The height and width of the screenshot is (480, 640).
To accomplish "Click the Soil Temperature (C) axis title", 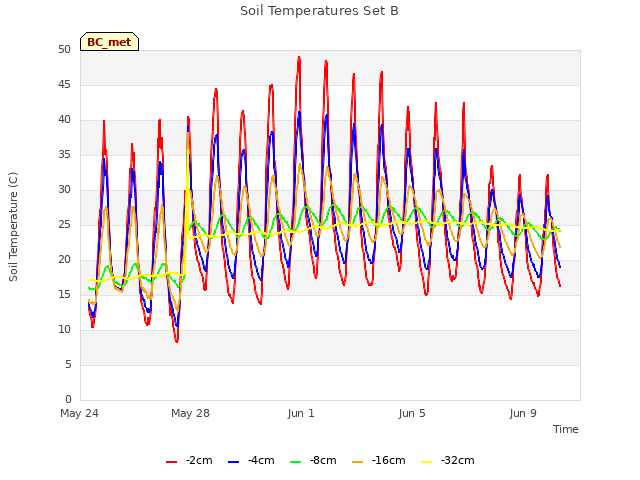I will [x=13, y=227].
